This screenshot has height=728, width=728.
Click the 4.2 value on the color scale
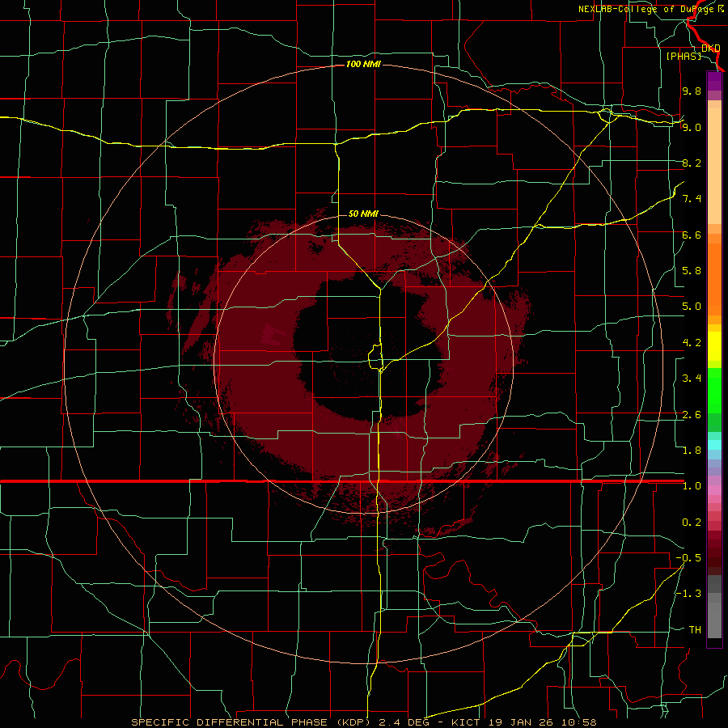(x=692, y=343)
